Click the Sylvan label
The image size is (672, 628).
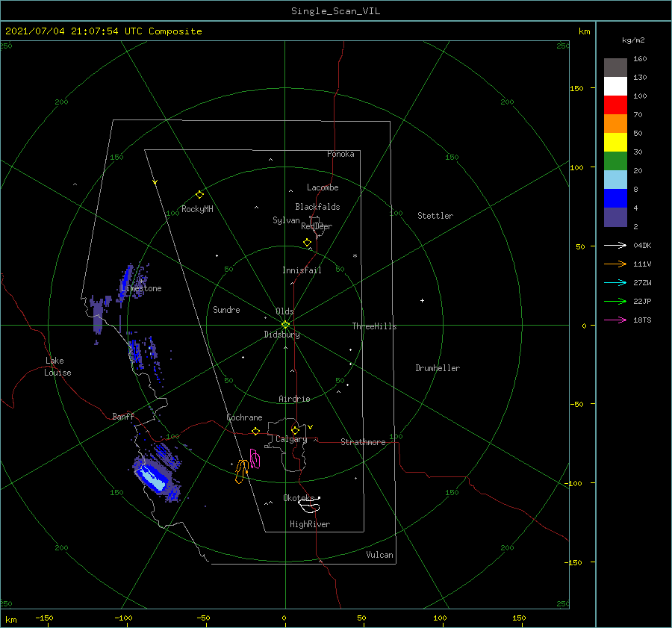pos(286,220)
